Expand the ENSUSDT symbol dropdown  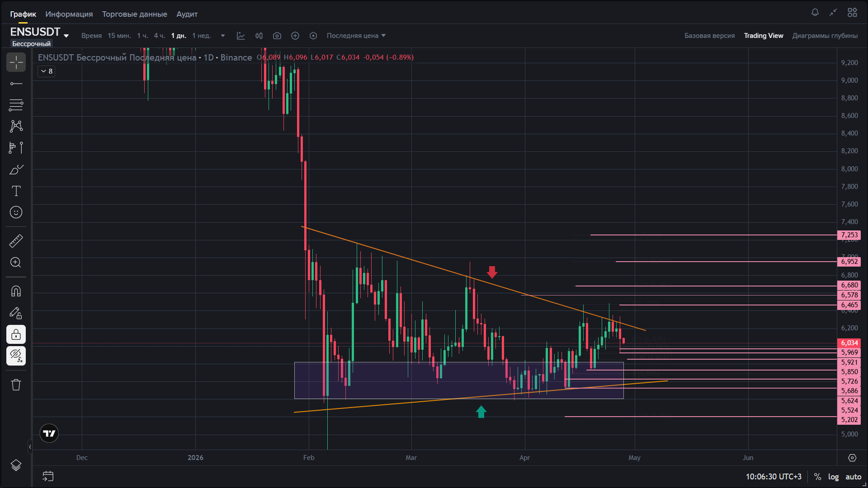(x=66, y=36)
